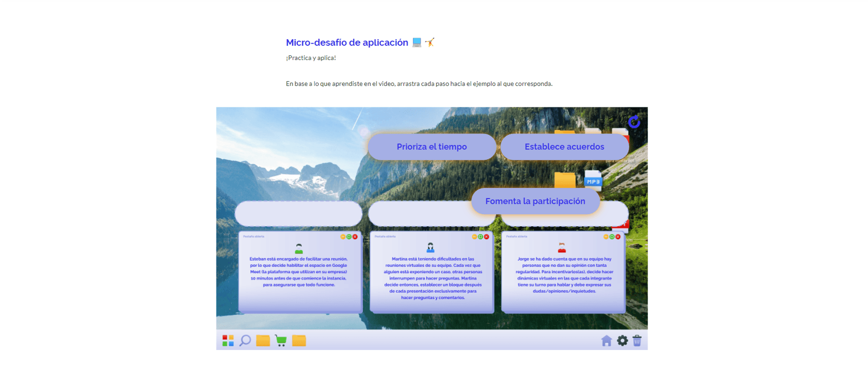Maximize the Jorge card with green button
This screenshot has width=868, height=375.
pos(612,237)
